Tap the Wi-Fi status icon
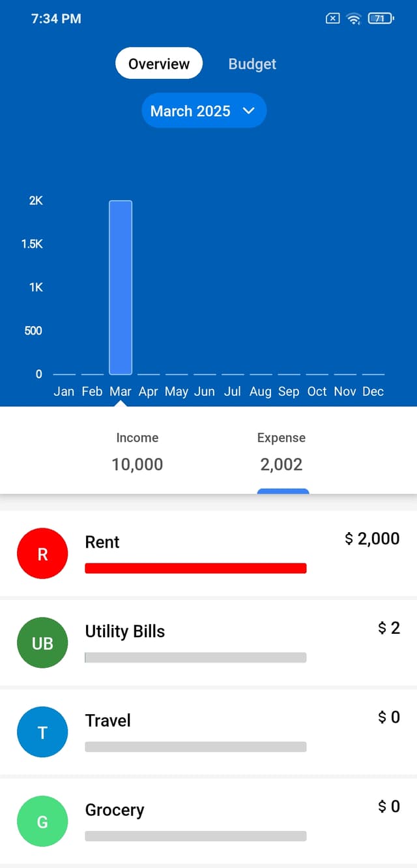This screenshot has width=417, height=868. point(354,19)
